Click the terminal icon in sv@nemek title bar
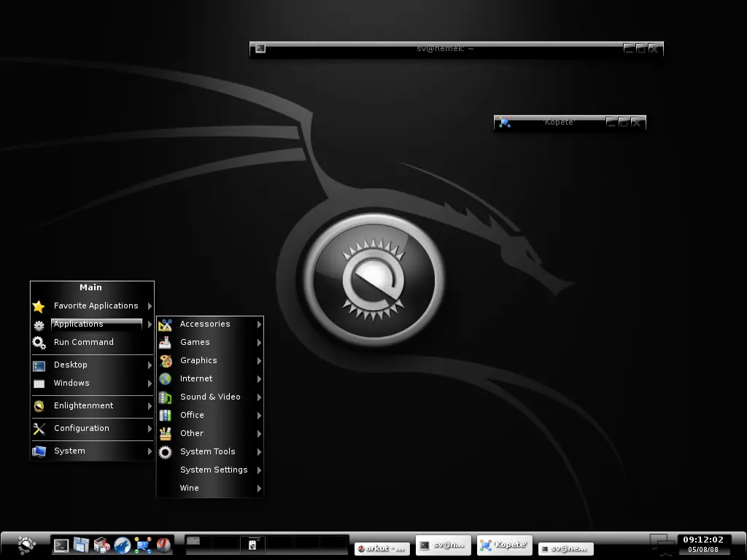Image resolution: width=747 pixels, height=560 pixels. tap(260, 48)
